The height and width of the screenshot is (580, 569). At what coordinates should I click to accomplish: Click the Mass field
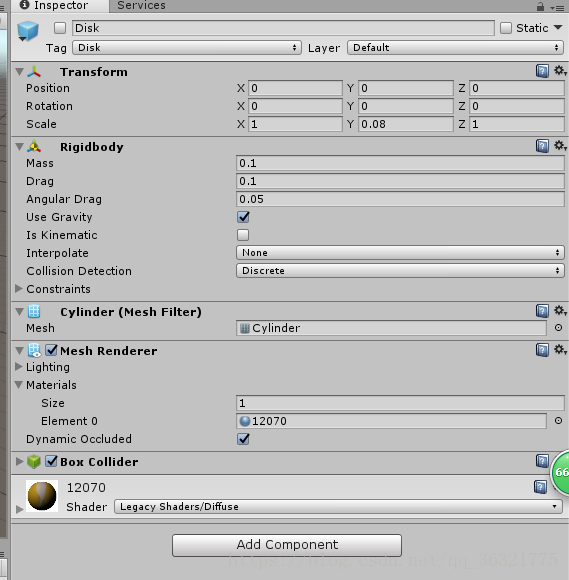coord(400,163)
